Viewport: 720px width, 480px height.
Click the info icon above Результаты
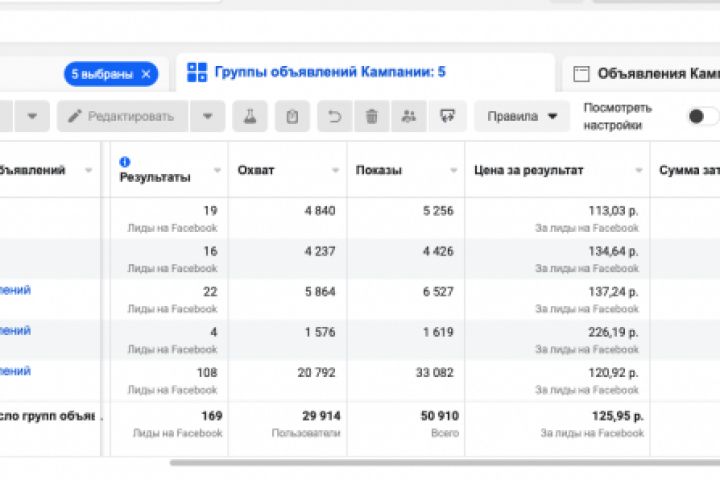[125, 161]
